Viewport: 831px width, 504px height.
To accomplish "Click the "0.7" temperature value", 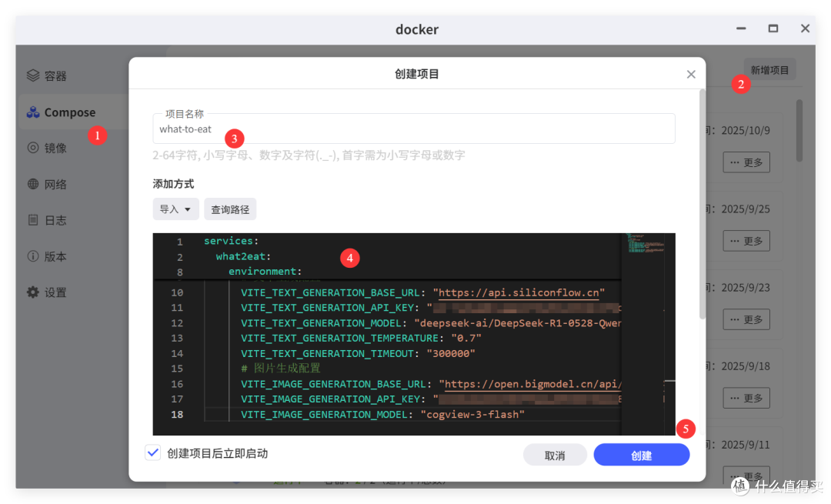I will pos(466,338).
